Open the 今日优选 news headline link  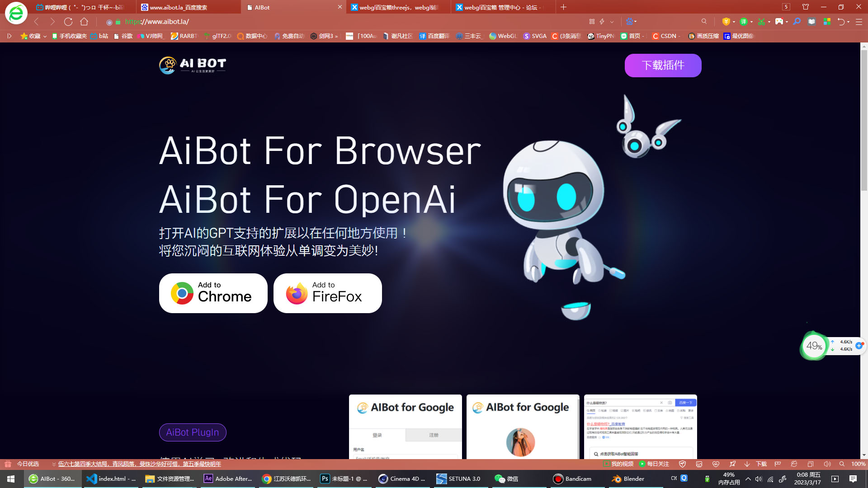point(139,464)
